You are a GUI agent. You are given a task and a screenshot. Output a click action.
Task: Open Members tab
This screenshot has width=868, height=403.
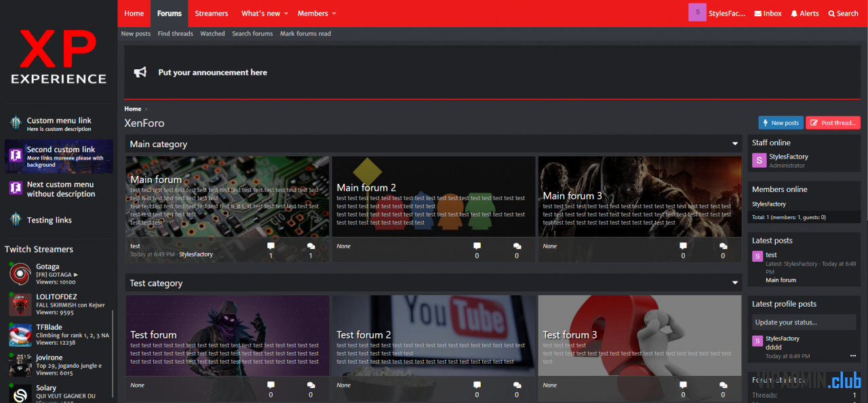313,14
